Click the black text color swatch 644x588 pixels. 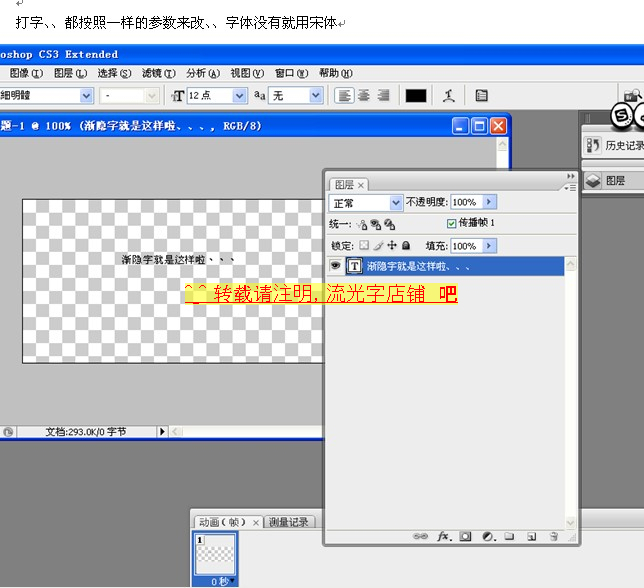coord(416,96)
